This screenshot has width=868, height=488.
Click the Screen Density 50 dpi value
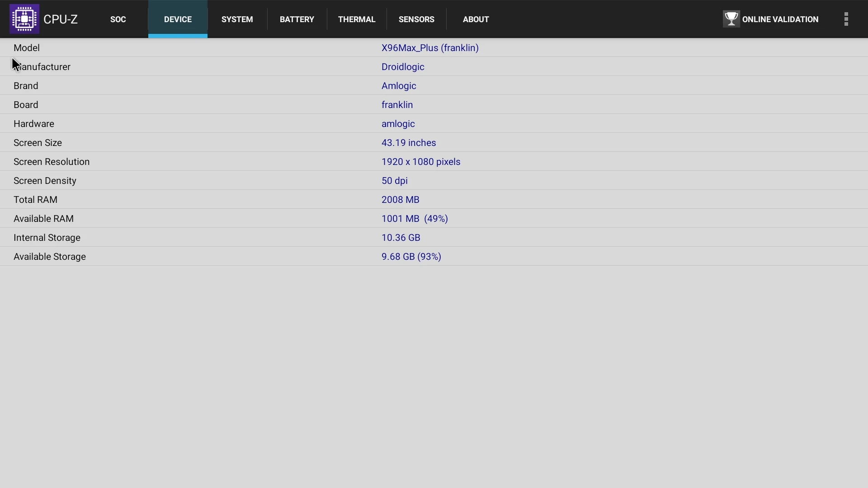click(394, 181)
